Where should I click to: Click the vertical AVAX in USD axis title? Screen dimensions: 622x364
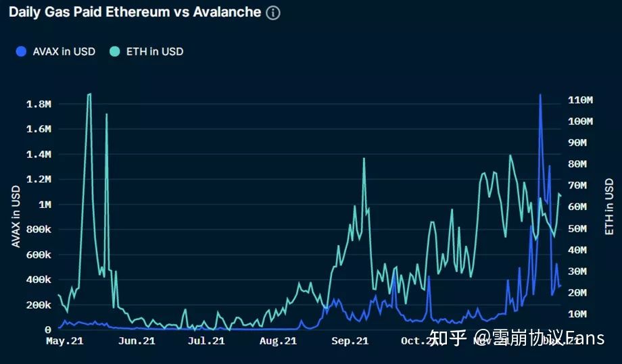(x=16, y=216)
